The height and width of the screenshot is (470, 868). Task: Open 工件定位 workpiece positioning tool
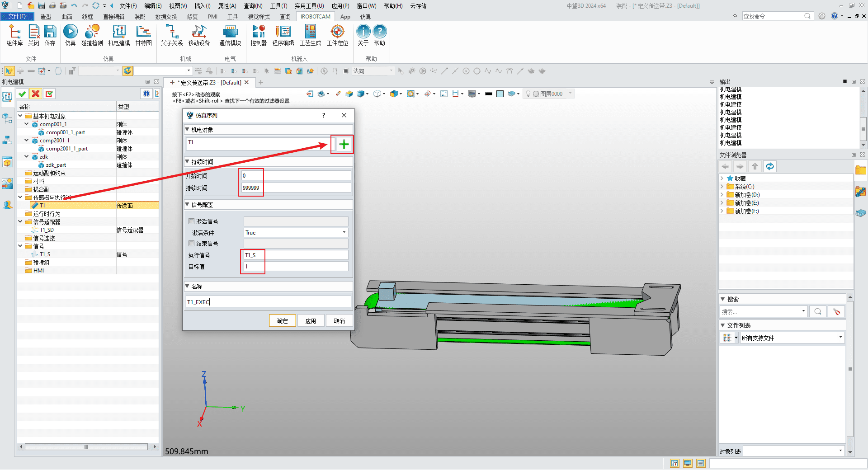[337, 35]
